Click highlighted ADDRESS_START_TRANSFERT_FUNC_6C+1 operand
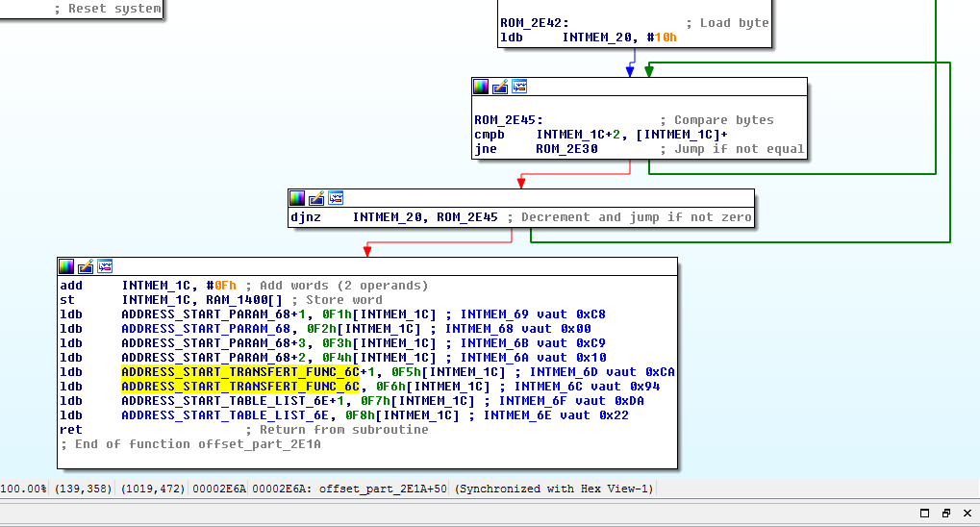Image resolution: width=980 pixels, height=527 pixels. point(248,372)
